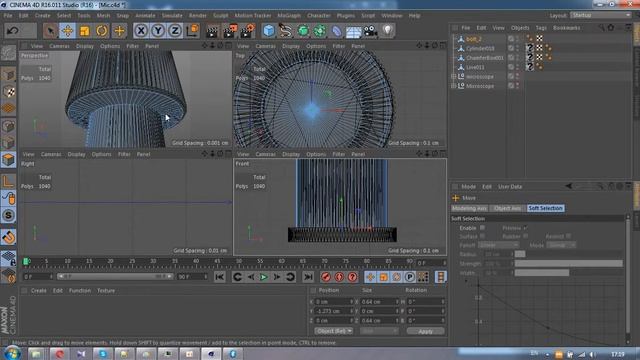Click the green generator objects icon

[x=303, y=31]
